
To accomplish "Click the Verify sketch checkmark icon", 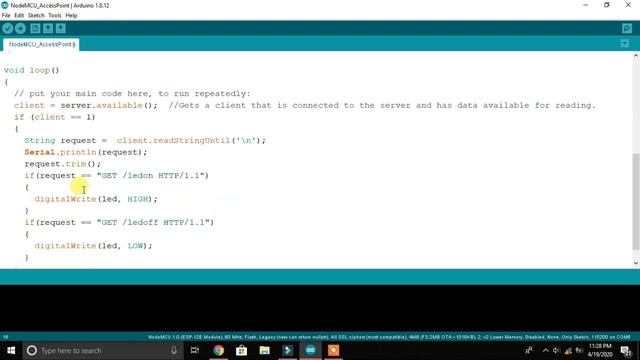I will 8,28.
